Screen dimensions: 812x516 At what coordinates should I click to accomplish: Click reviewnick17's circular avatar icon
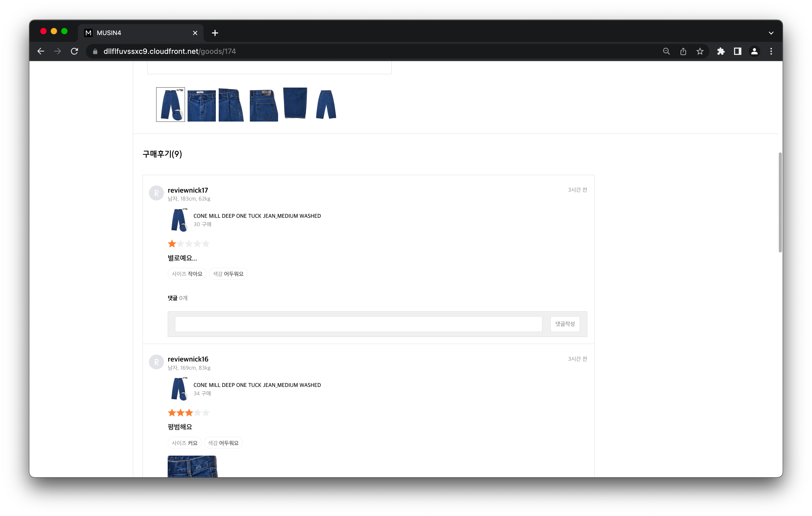pyautogui.click(x=156, y=193)
